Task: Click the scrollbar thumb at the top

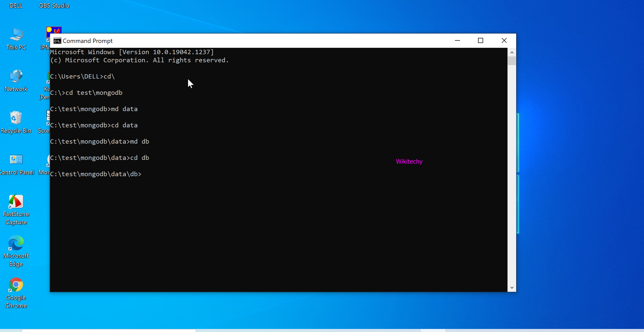Action: (512, 61)
